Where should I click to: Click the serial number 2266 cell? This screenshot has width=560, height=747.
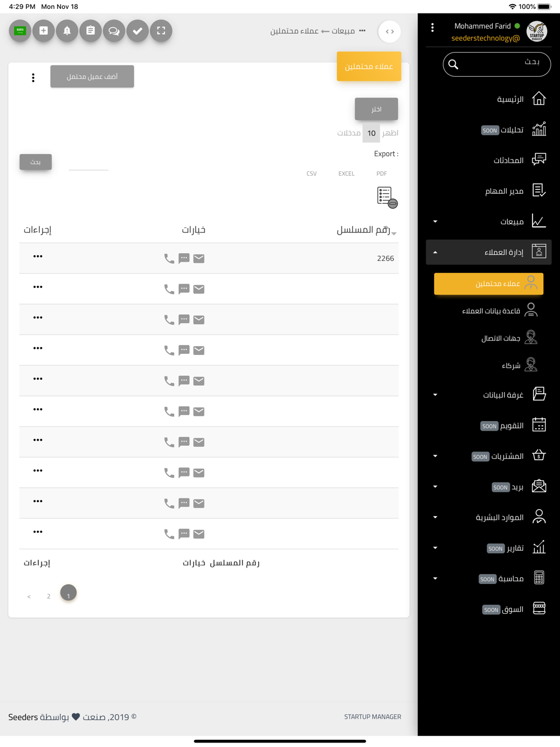(x=385, y=258)
